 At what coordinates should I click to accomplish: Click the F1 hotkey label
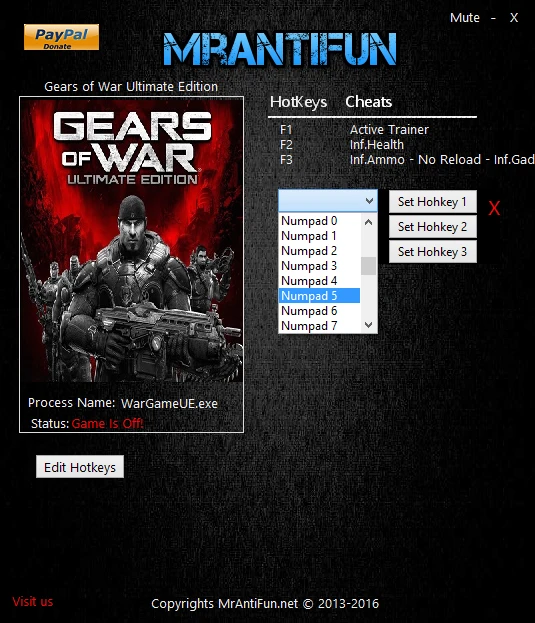point(286,130)
